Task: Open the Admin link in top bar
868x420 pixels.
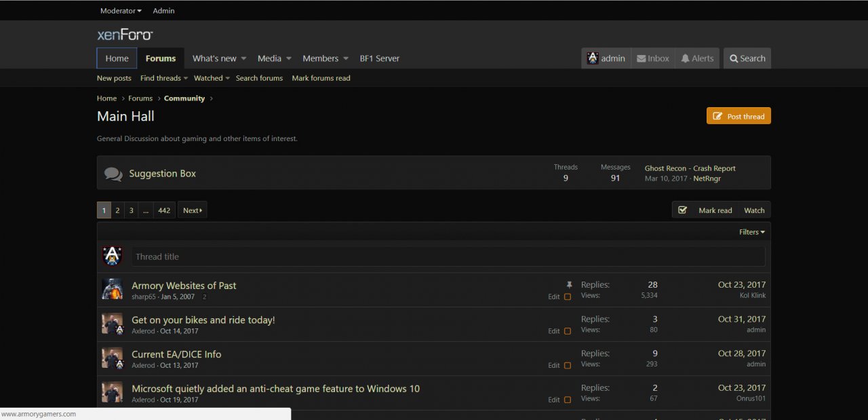Action: (163, 11)
